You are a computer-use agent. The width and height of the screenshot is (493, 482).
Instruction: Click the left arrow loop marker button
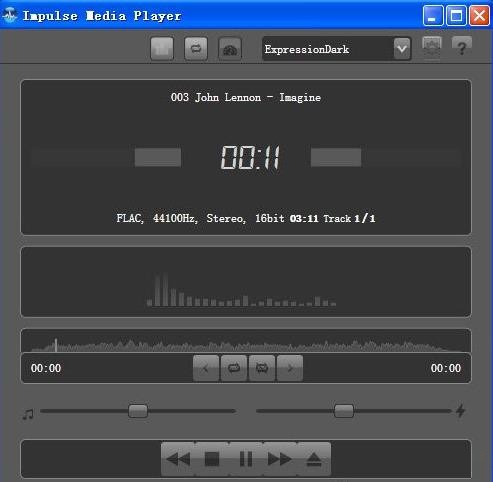click(206, 368)
